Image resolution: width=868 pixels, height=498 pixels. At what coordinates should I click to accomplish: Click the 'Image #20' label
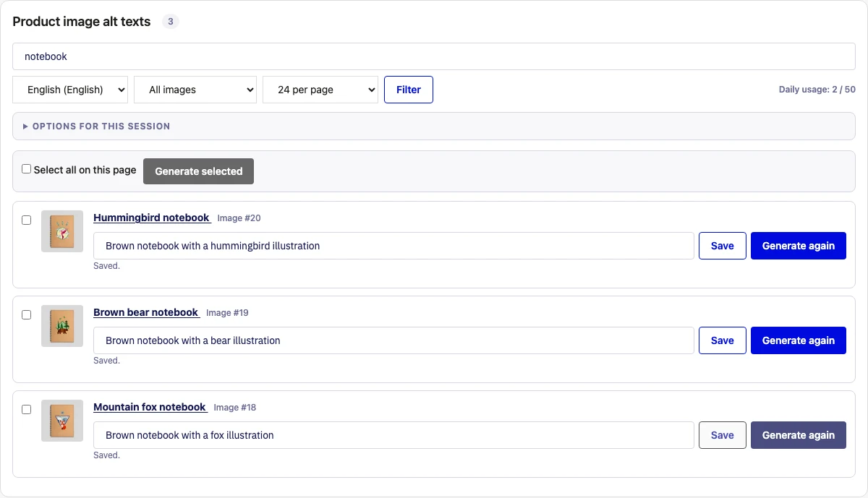pyautogui.click(x=239, y=218)
